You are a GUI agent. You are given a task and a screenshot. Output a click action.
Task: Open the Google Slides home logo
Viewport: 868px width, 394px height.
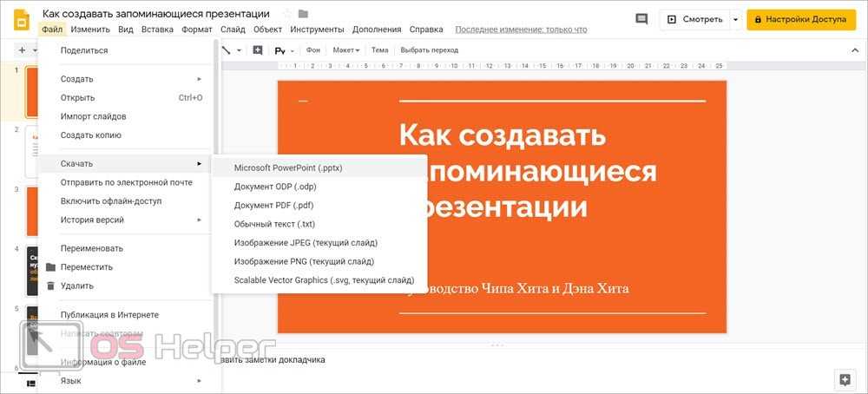pyautogui.click(x=21, y=21)
